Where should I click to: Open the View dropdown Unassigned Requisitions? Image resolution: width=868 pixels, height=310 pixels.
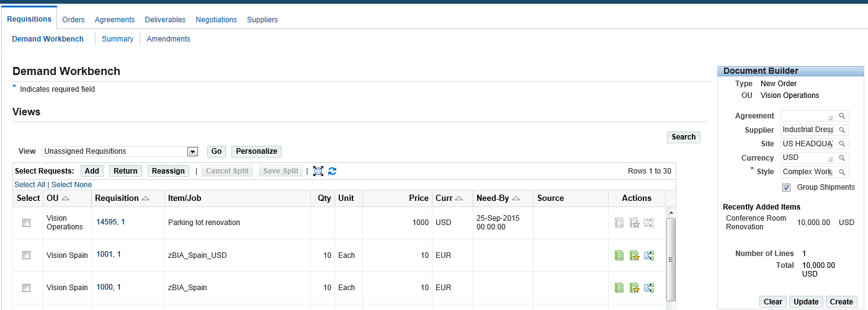point(120,151)
